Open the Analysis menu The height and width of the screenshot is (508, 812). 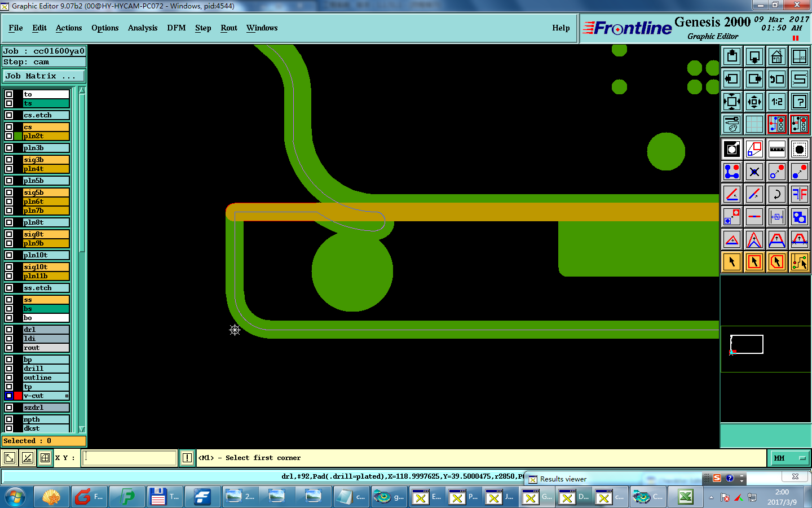pyautogui.click(x=143, y=28)
